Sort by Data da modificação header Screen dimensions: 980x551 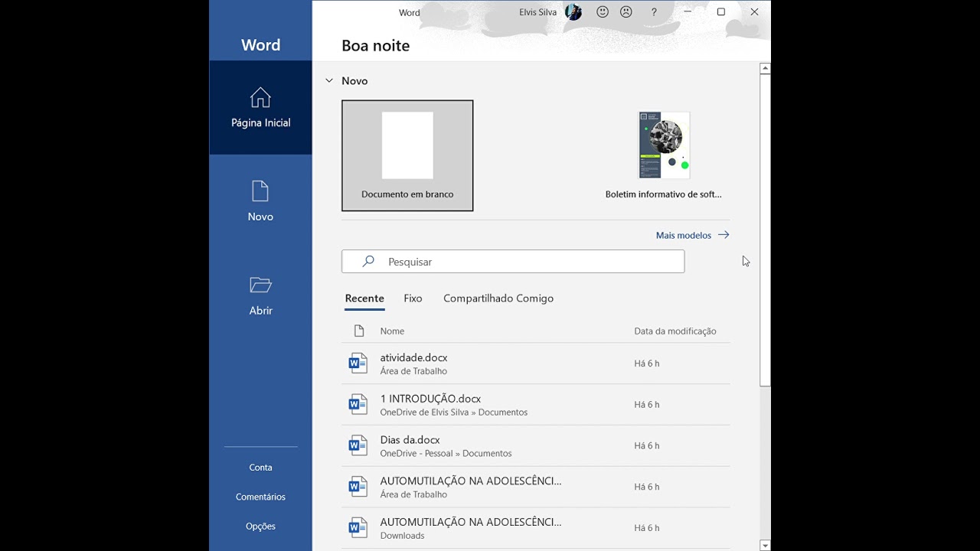675,331
